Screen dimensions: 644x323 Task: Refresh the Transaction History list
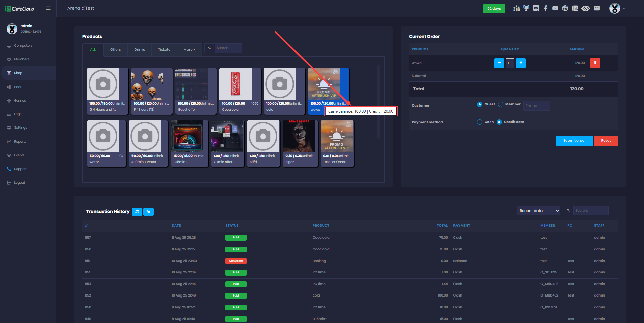[137, 212]
